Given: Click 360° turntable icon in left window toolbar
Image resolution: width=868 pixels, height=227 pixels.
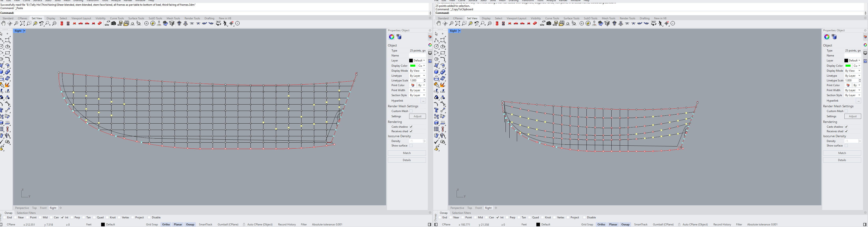Looking at the screenshot, I should coord(218,23).
